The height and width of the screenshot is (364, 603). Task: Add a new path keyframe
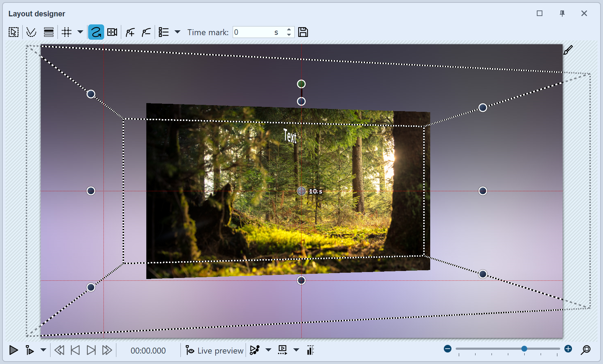pos(129,32)
